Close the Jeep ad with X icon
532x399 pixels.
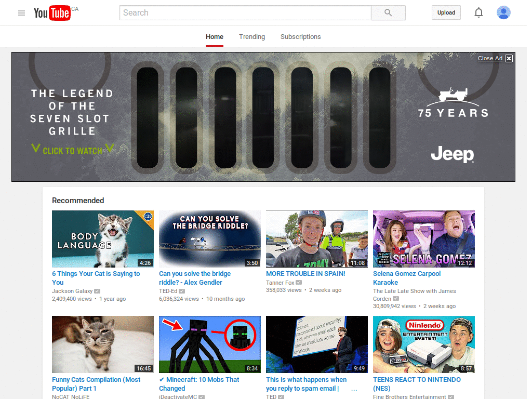[509, 58]
